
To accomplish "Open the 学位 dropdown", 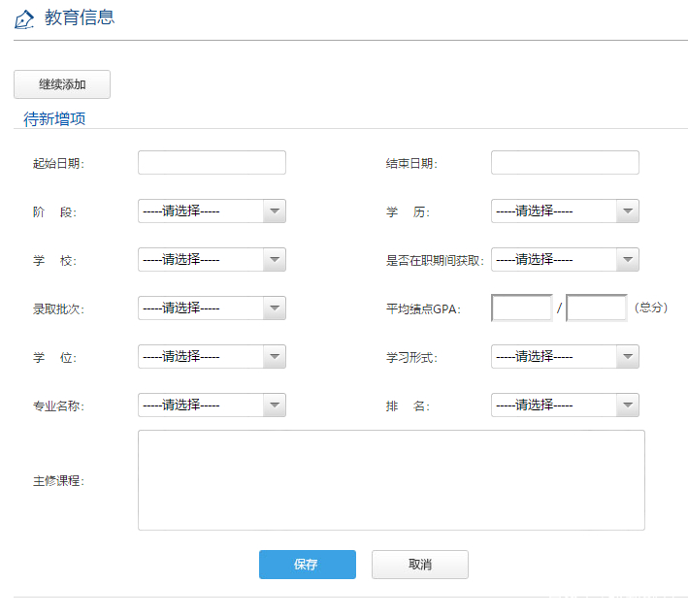I will coord(212,357).
